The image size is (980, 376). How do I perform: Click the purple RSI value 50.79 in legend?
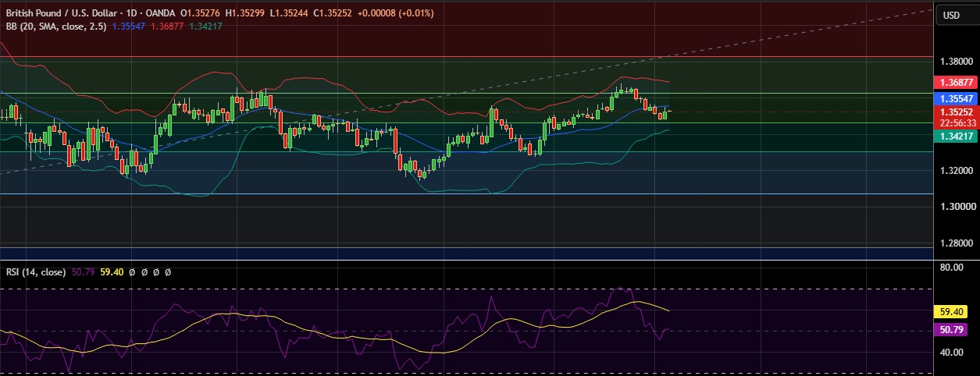pyautogui.click(x=84, y=272)
